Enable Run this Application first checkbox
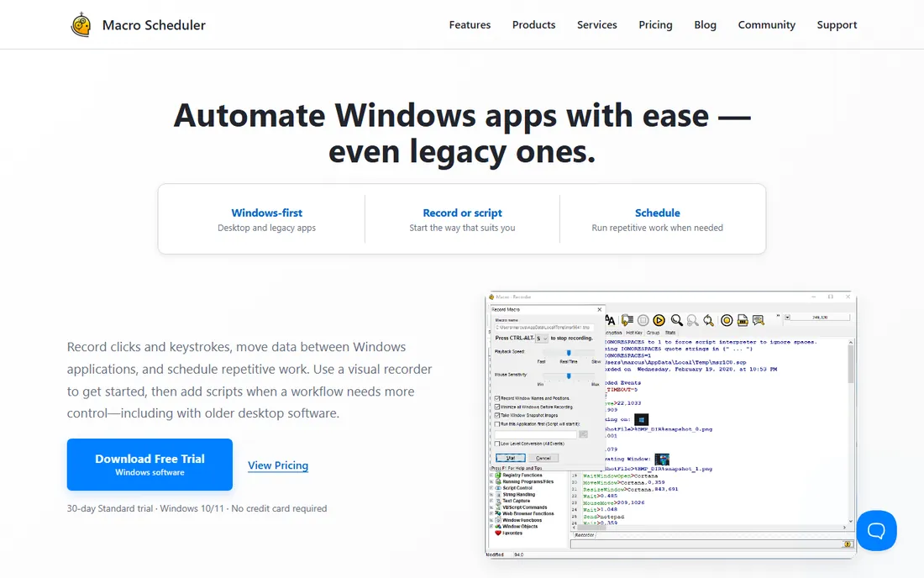This screenshot has height=578, width=924. coord(496,423)
